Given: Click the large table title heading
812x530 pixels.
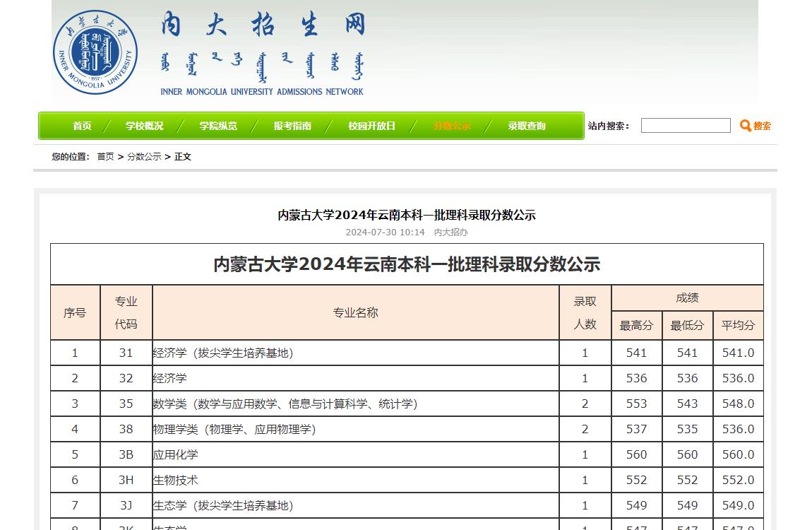Looking at the screenshot, I should click(407, 264).
